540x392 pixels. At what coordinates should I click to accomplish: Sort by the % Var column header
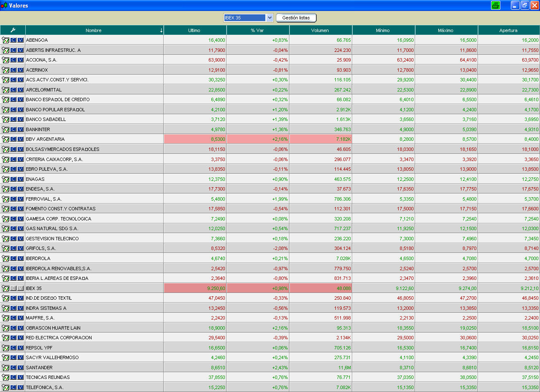pyautogui.click(x=257, y=30)
